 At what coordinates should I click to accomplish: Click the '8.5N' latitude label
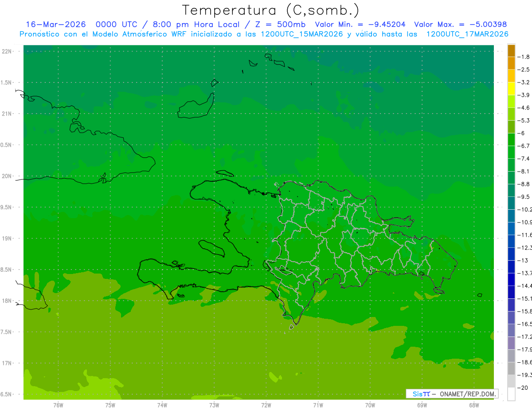pyautogui.click(x=7, y=270)
